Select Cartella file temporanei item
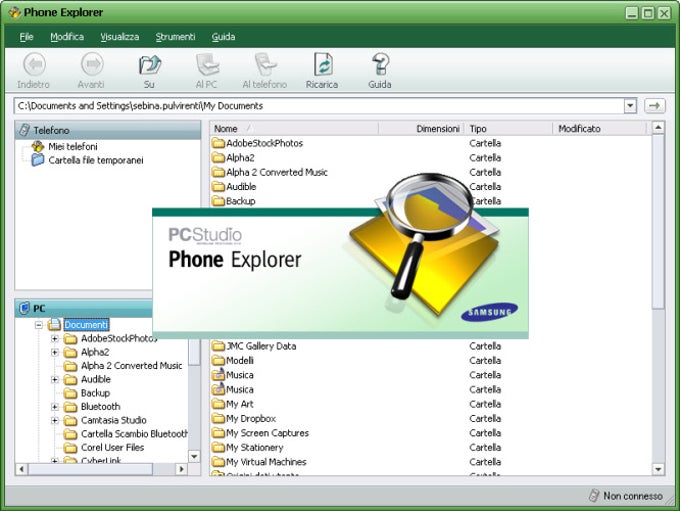 [x=95, y=160]
